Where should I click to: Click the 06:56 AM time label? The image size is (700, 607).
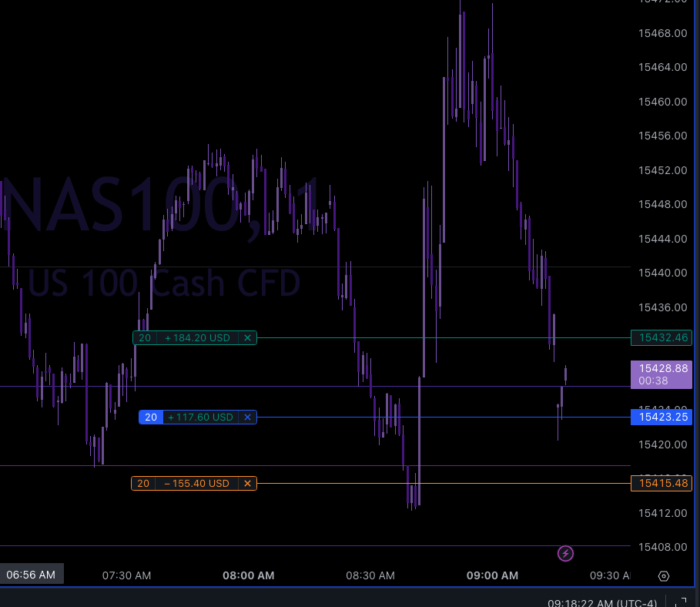[32, 575]
